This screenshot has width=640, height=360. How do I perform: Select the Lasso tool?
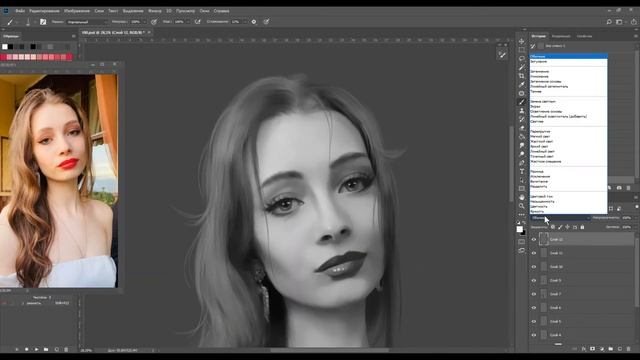[522, 58]
